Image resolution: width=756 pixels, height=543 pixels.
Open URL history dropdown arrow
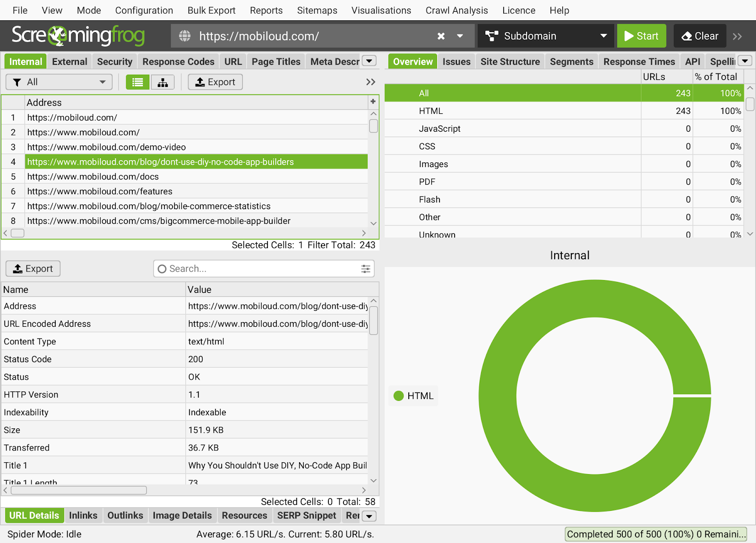coord(460,36)
